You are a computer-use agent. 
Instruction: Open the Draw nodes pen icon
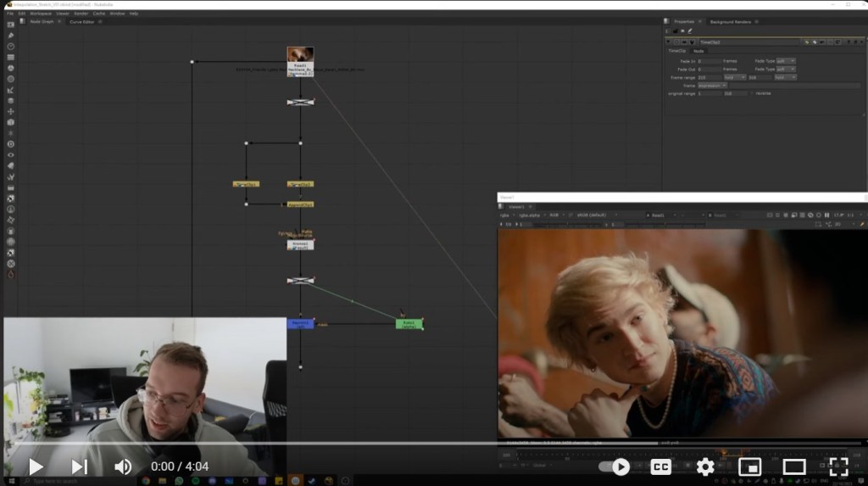10,36
